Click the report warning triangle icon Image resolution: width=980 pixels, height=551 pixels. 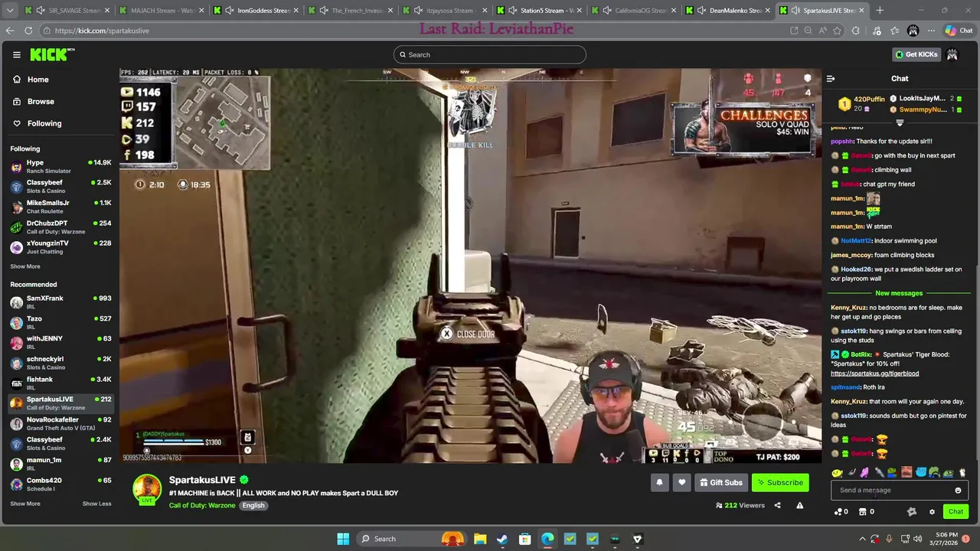click(x=799, y=505)
